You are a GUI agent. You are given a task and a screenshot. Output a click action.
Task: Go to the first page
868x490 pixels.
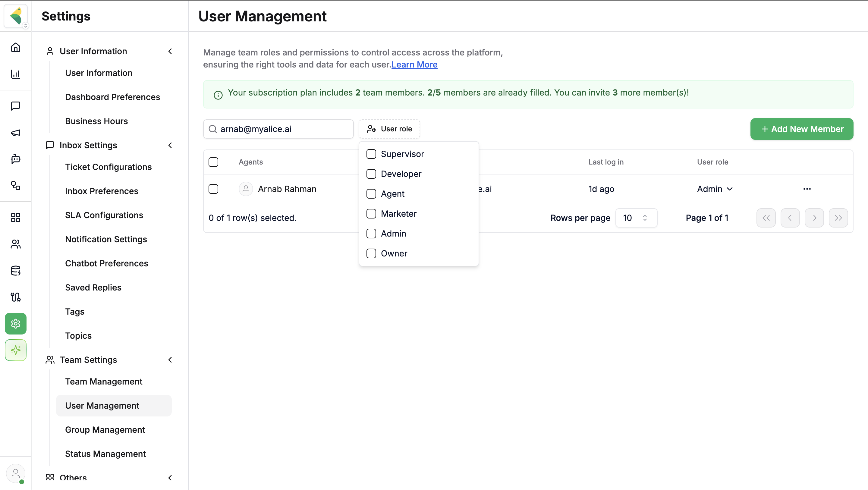(x=766, y=218)
